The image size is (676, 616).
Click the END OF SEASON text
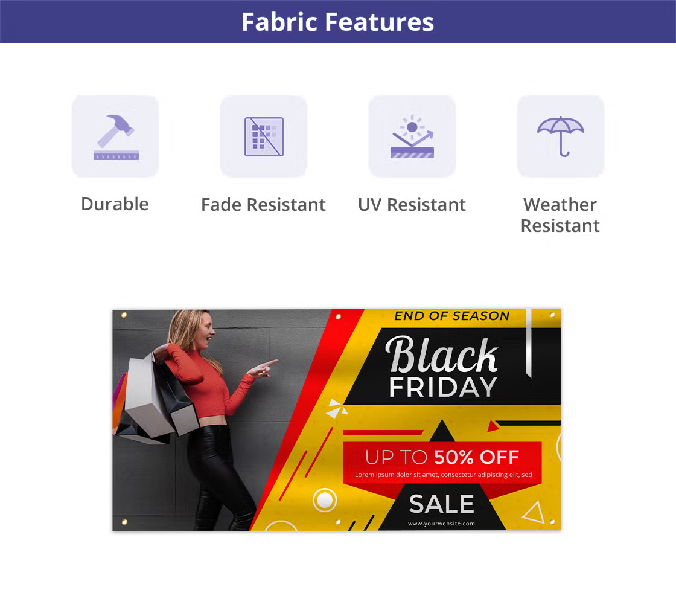point(452,316)
